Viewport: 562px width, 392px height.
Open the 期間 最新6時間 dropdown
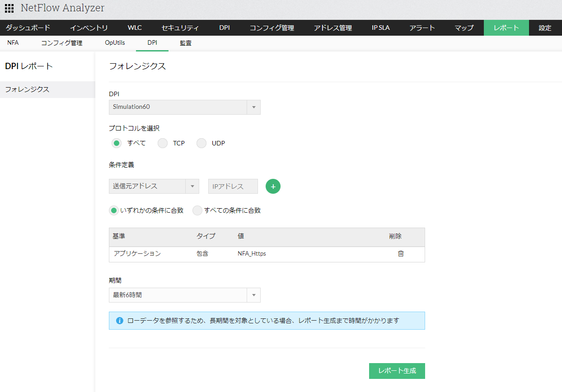tap(184, 295)
